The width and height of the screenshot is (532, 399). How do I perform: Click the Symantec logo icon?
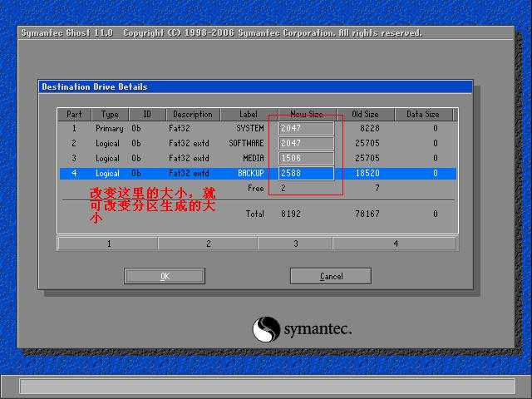(x=266, y=329)
